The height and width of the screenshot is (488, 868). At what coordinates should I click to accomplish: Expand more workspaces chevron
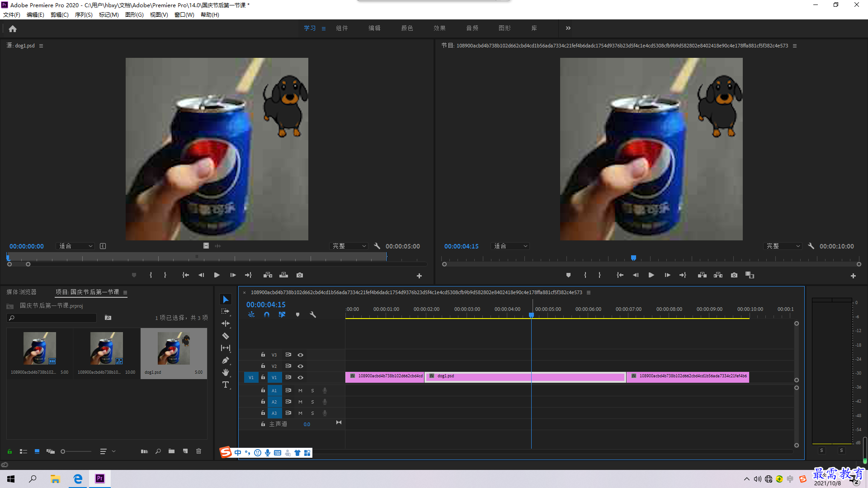568,28
